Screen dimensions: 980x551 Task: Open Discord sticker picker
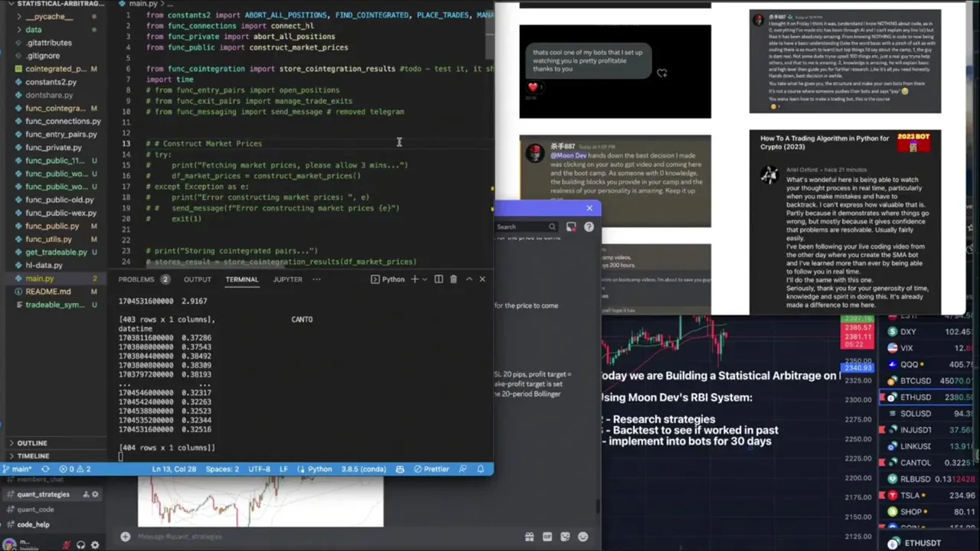tap(565, 537)
